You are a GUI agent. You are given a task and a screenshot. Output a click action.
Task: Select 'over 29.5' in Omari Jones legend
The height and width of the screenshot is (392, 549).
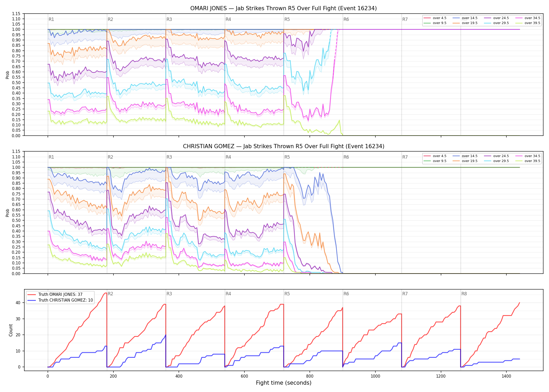(496, 23)
